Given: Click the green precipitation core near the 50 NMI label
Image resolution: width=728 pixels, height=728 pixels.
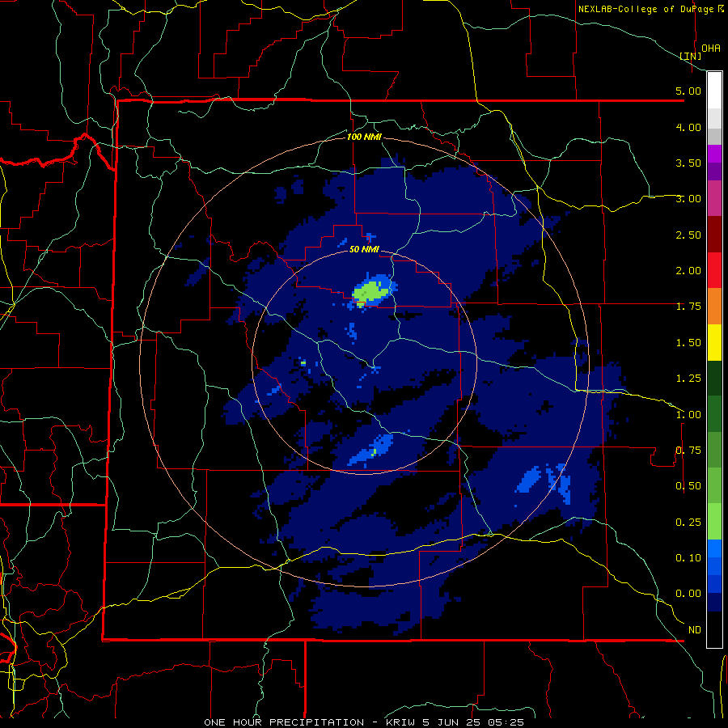Looking at the screenshot, I should click(x=370, y=292).
